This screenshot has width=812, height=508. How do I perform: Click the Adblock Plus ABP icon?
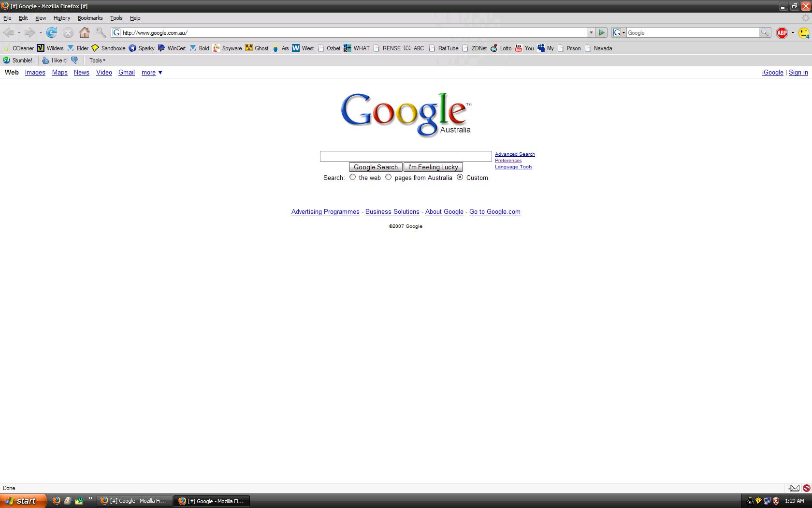point(782,32)
